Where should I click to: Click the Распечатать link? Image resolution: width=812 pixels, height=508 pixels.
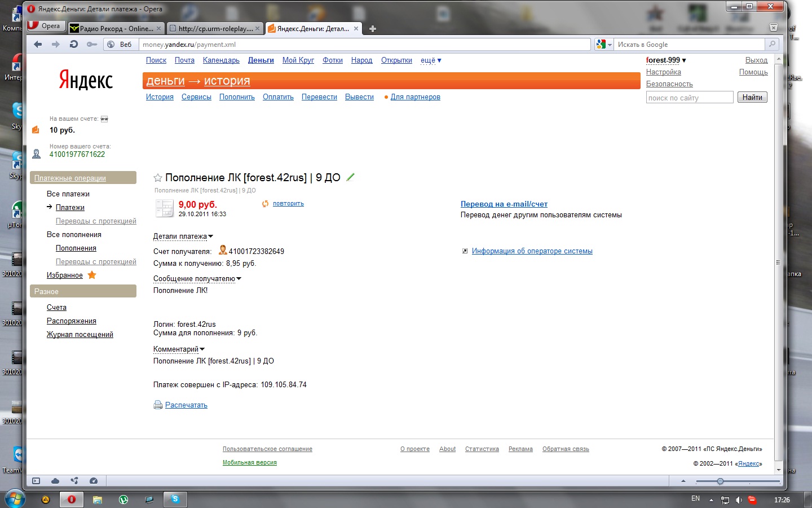(x=186, y=405)
